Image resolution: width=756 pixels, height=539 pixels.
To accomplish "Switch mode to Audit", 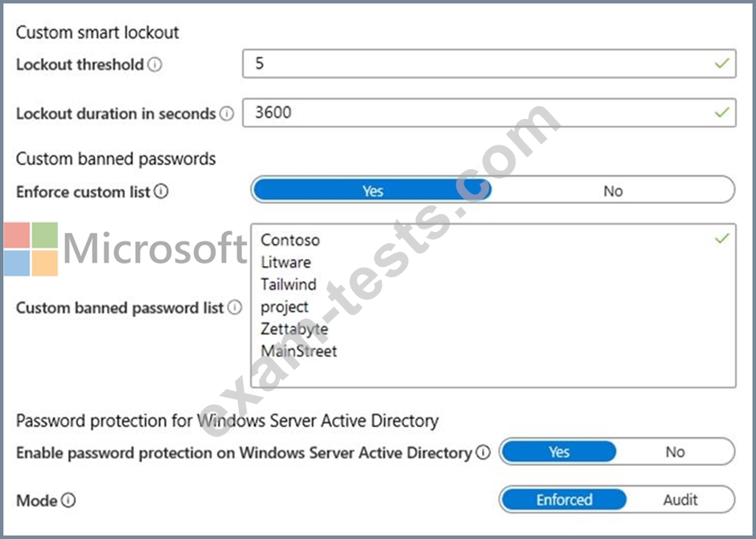I will 680,500.
